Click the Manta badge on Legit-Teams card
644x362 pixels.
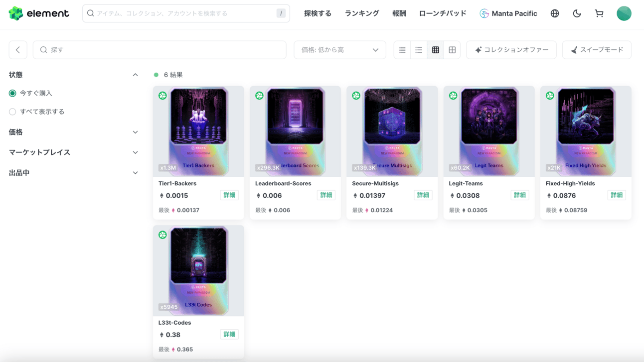[453, 96]
